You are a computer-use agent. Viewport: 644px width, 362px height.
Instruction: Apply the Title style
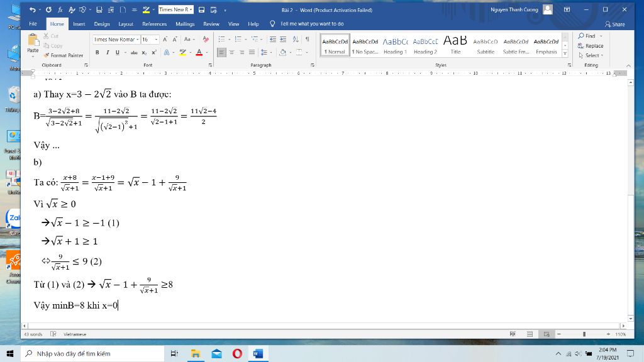(455, 45)
